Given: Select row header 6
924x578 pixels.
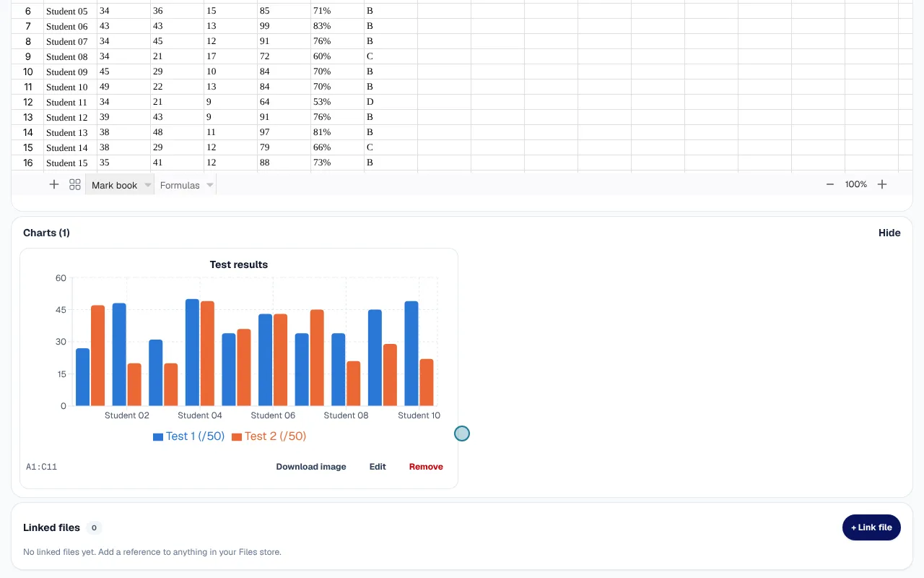Looking at the screenshot, I should point(27,12).
